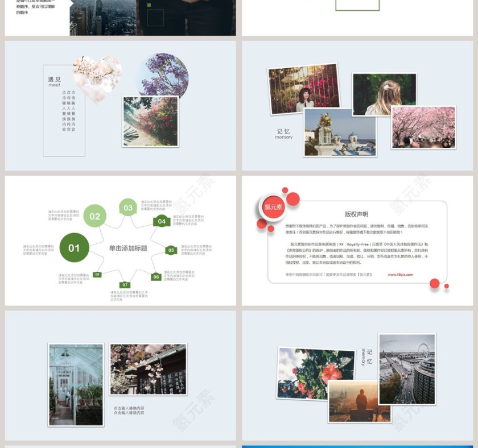Screen dimensions: 478x448
Task: Select the 版权声明 heading
Action: pos(356,214)
